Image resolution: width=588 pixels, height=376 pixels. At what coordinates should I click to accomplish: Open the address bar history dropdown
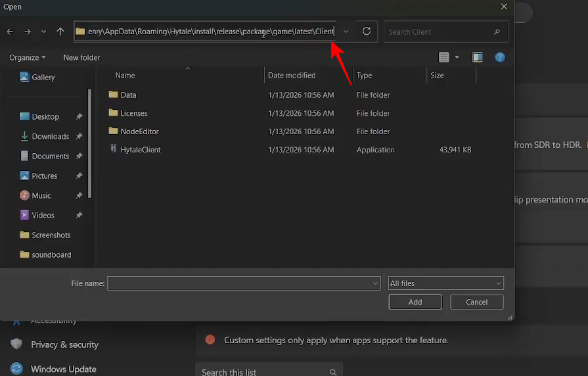(x=346, y=32)
